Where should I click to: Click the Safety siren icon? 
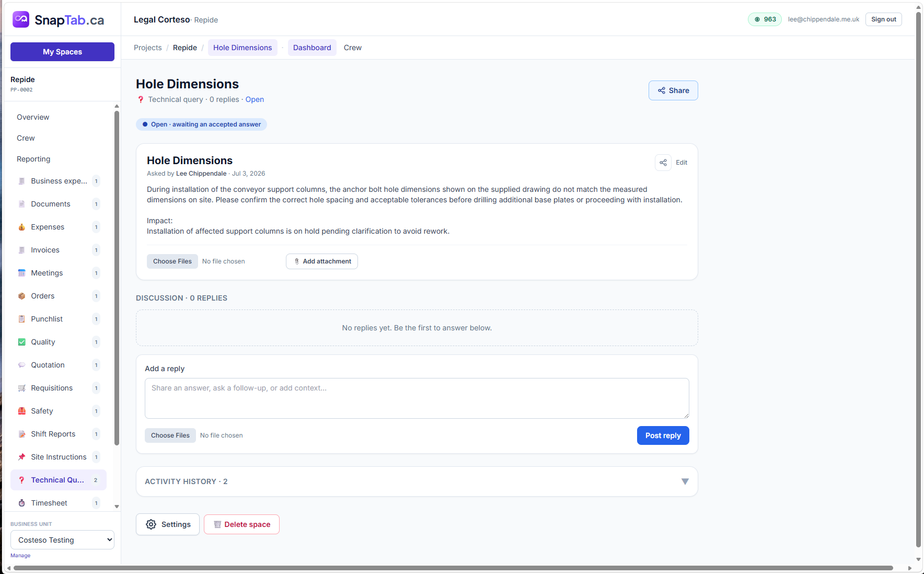(21, 411)
